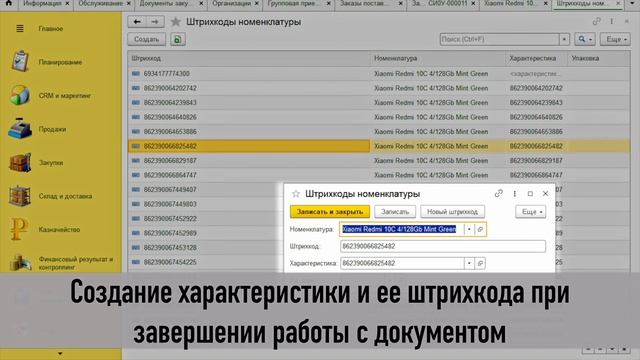640x360 pixels.
Task: Open the three-dot menu in main form header
Action: click(611, 22)
